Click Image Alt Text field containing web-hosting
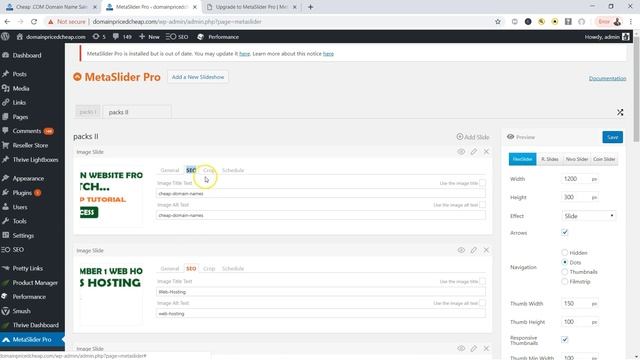The image size is (640, 360). pos(321,313)
